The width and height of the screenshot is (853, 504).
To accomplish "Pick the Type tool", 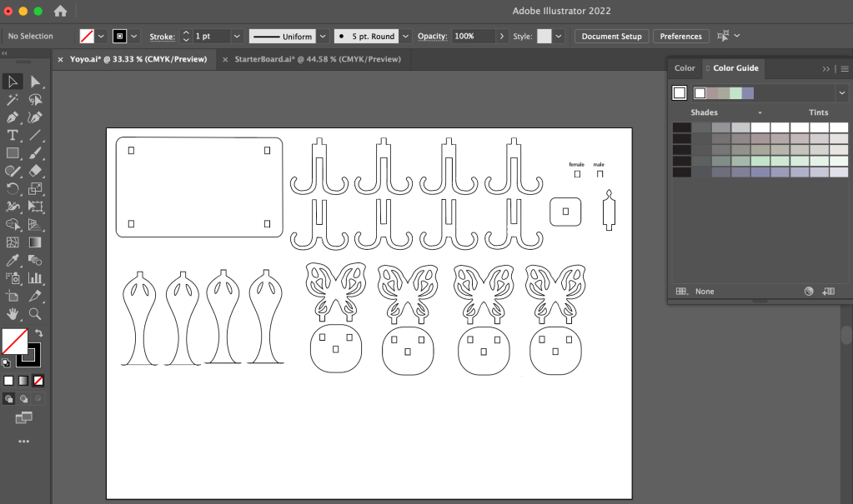I will click(x=13, y=135).
